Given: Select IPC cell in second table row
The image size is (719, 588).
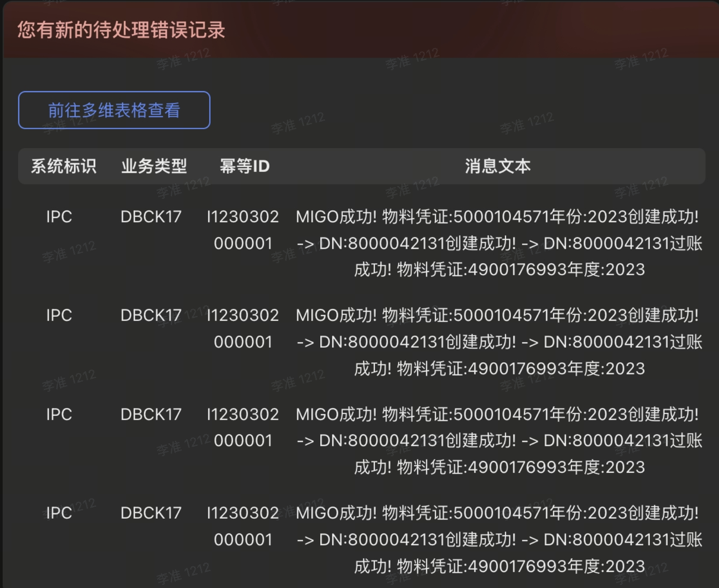Looking at the screenshot, I should pos(59,316).
